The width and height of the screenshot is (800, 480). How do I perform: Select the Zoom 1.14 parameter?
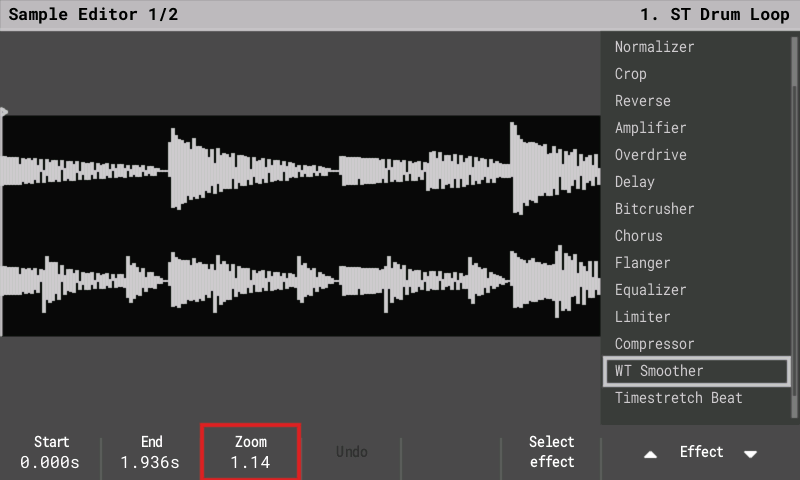(251, 452)
